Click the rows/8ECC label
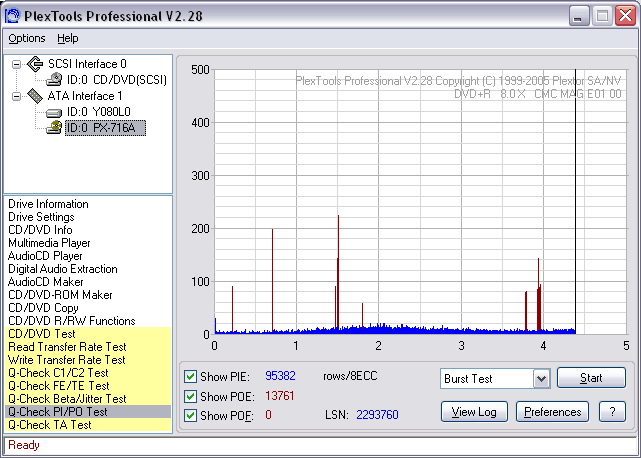Image resolution: width=641 pixels, height=458 pixels. coord(350,376)
